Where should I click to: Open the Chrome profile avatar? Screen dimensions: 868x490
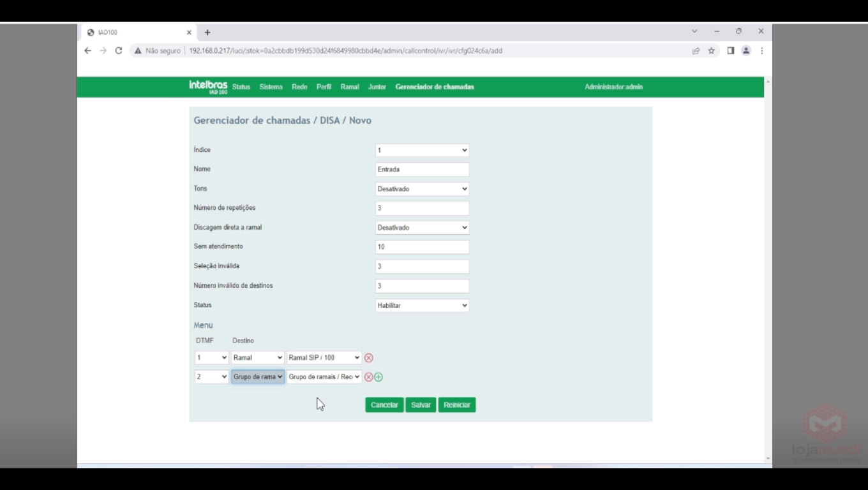click(x=745, y=50)
